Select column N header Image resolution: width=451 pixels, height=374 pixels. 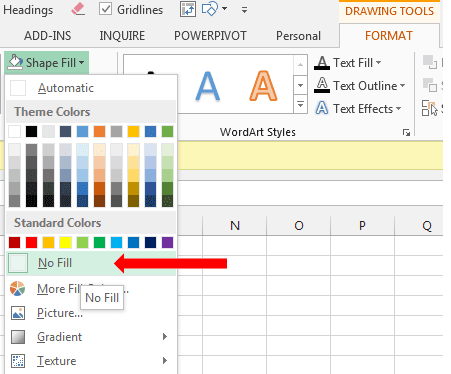[x=235, y=226]
